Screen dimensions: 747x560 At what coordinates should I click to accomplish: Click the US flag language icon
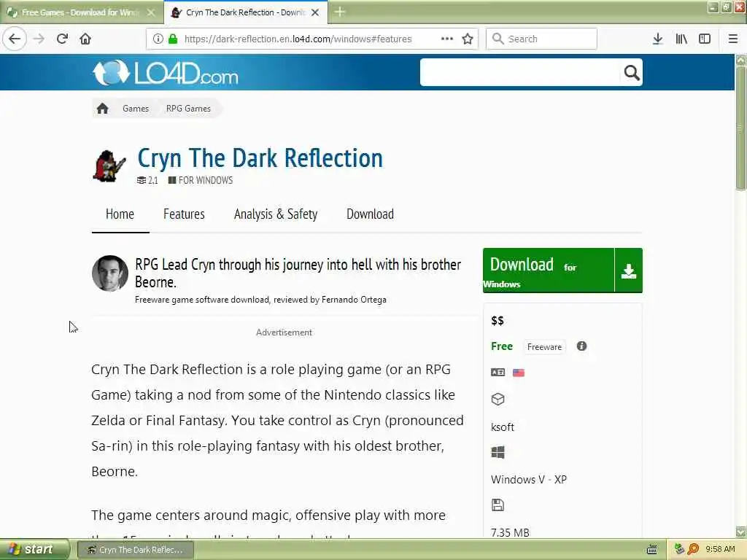coord(519,373)
